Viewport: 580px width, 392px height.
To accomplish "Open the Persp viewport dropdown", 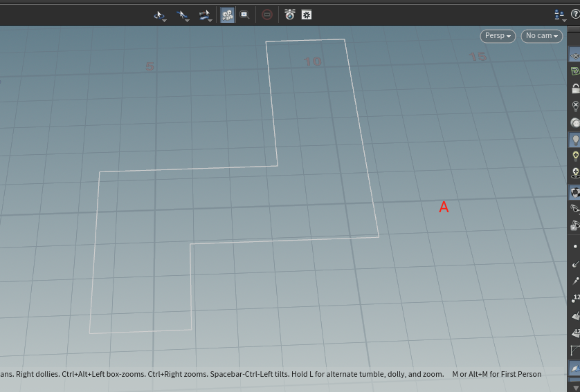I will (498, 36).
